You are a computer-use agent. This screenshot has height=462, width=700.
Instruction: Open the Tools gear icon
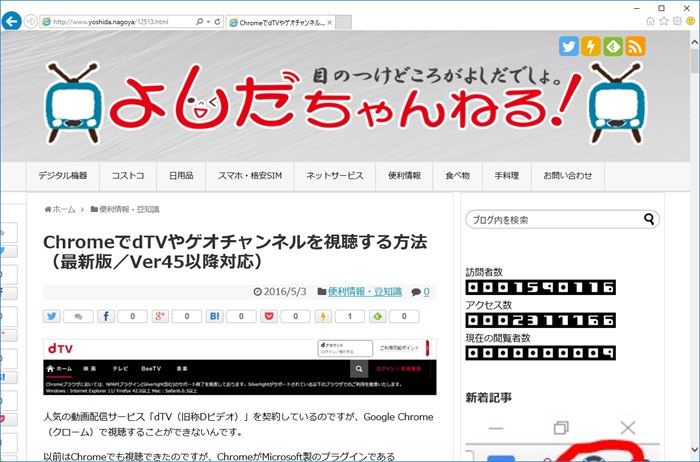(x=677, y=21)
